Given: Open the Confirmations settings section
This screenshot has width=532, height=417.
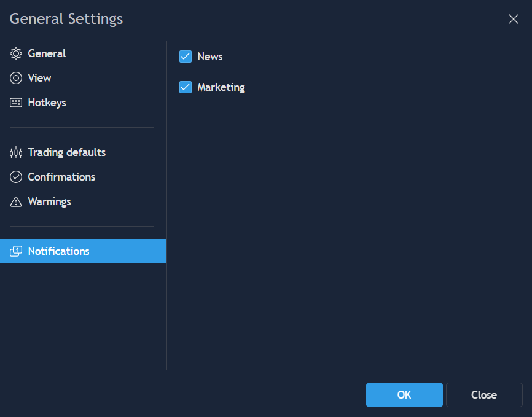Looking at the screenshot, I should [x=61, y=177].
